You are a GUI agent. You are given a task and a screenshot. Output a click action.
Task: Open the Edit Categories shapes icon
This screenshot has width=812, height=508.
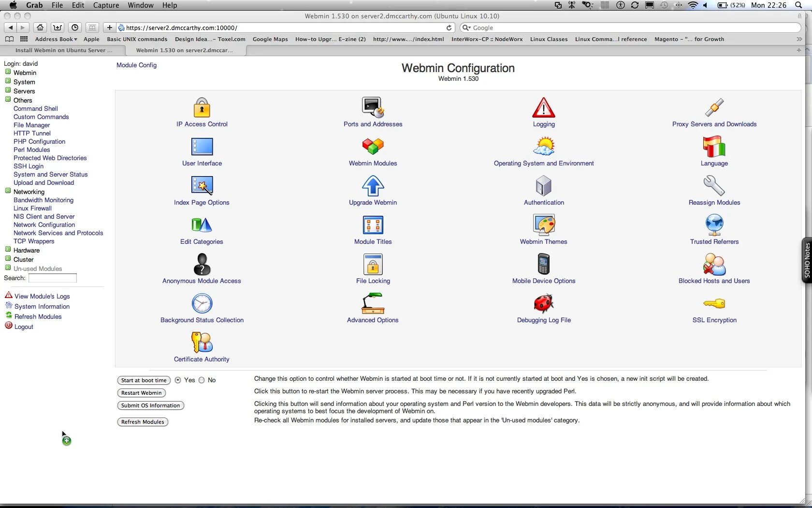tap(202, 225)
